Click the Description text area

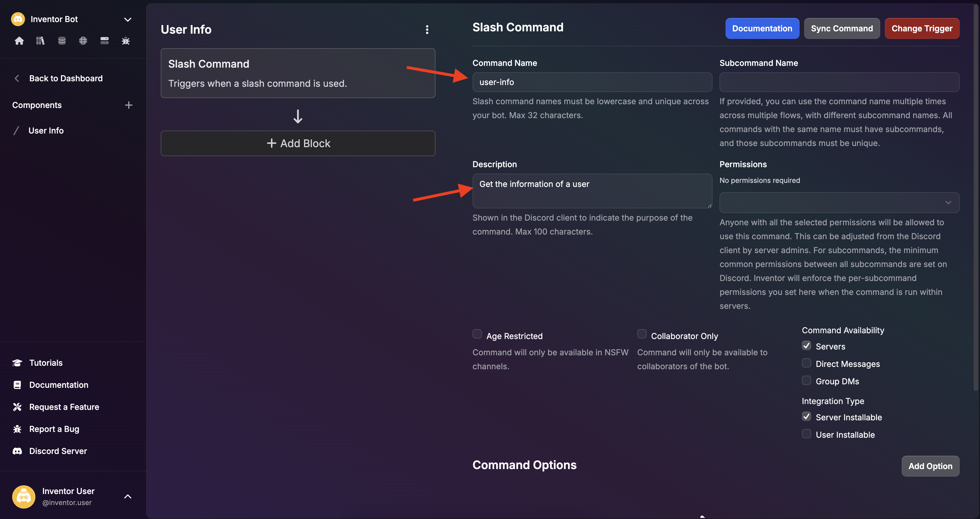pos(592,191)
